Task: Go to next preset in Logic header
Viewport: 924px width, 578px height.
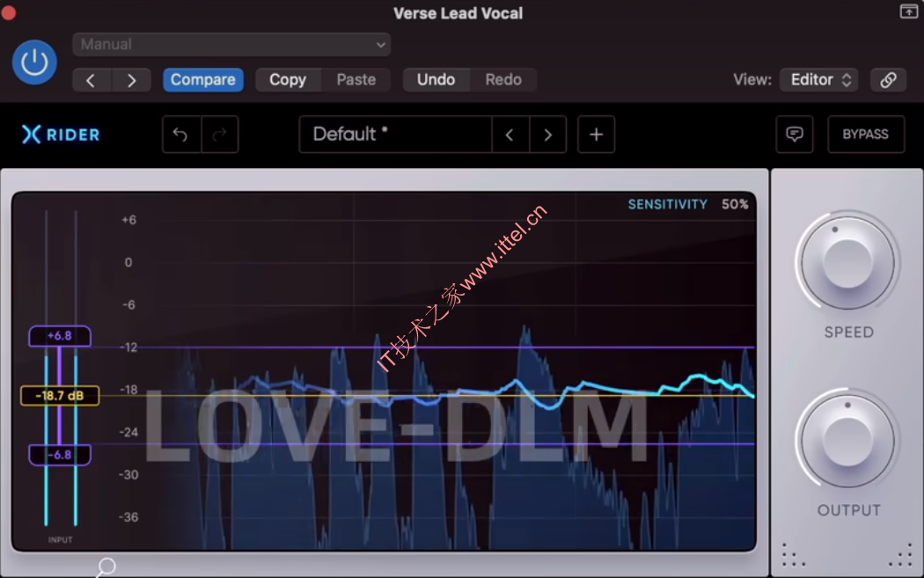Action: click(x=131, y=80)
